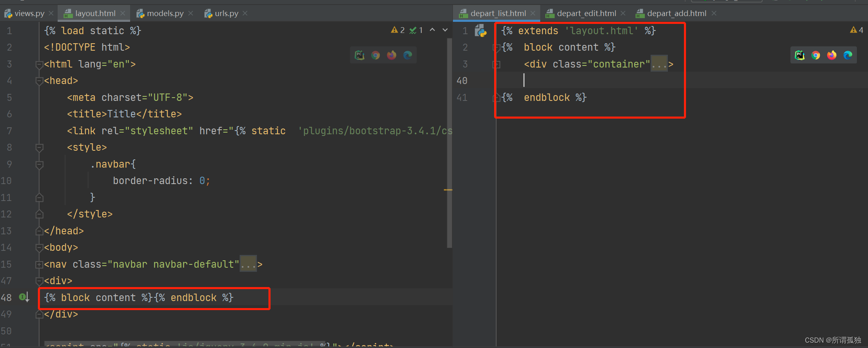The height and width of the screenshot is (348, 868).
Task: Click the left editor vertical scrollbar
Action: 449,142
